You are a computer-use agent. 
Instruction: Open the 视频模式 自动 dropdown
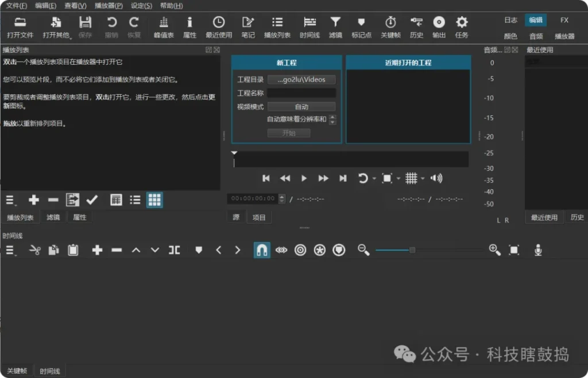tap(301, 107)
